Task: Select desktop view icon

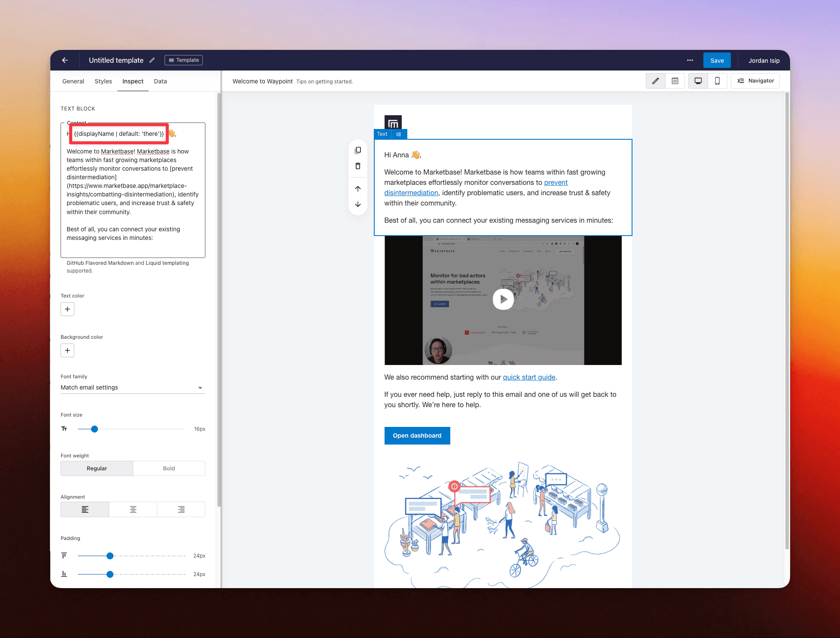Action: tap(698, 81)
